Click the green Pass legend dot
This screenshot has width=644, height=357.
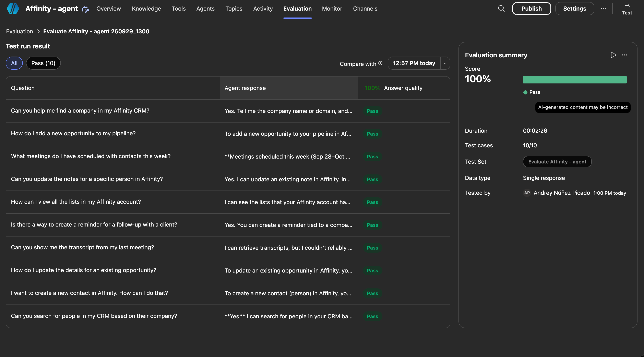click(525, 92)
